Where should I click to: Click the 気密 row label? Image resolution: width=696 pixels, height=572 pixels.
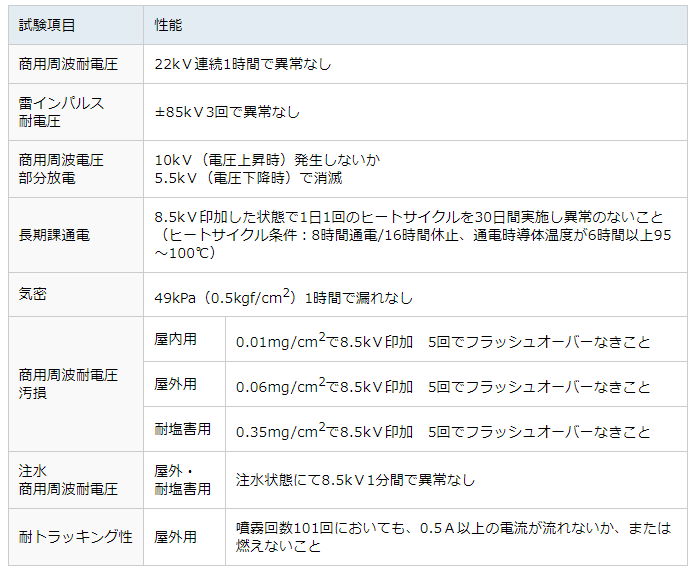33,295
